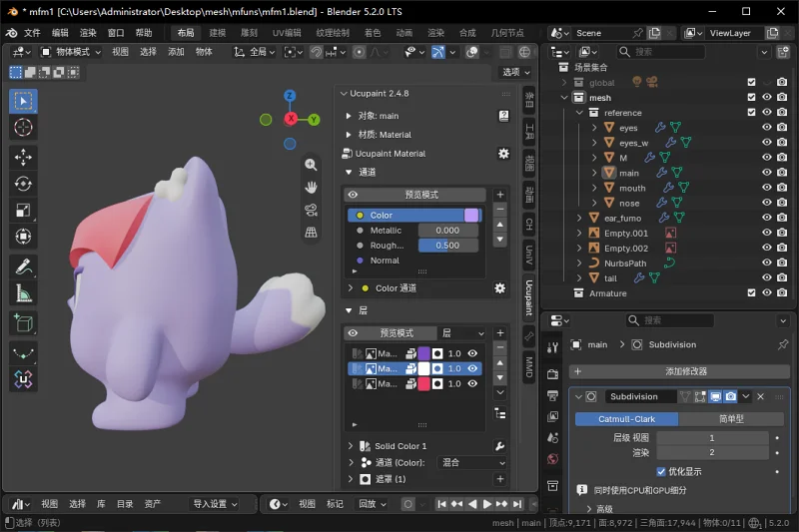Viewport: 799px width, 532px height.
Task: Expand the 材质: Material section
Action: click(x=349, y=135)
